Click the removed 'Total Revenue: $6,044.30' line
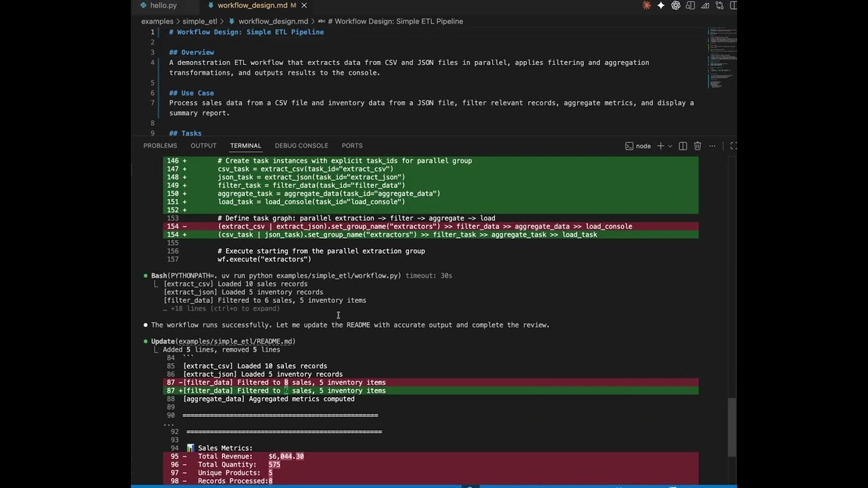This screenshot has height=488, width=868. 431,457
